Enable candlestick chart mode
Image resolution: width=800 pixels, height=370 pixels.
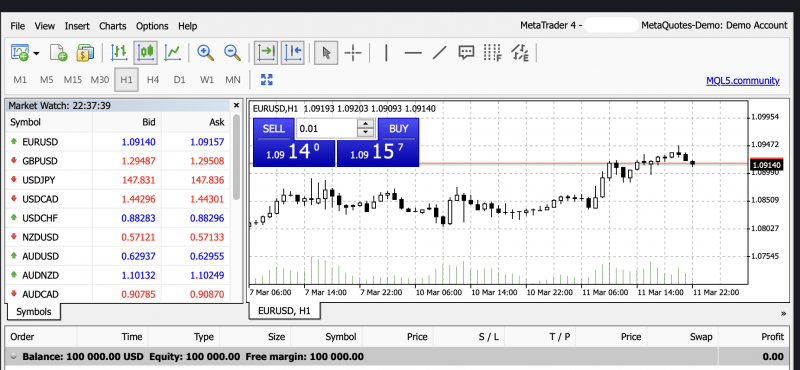146,53
